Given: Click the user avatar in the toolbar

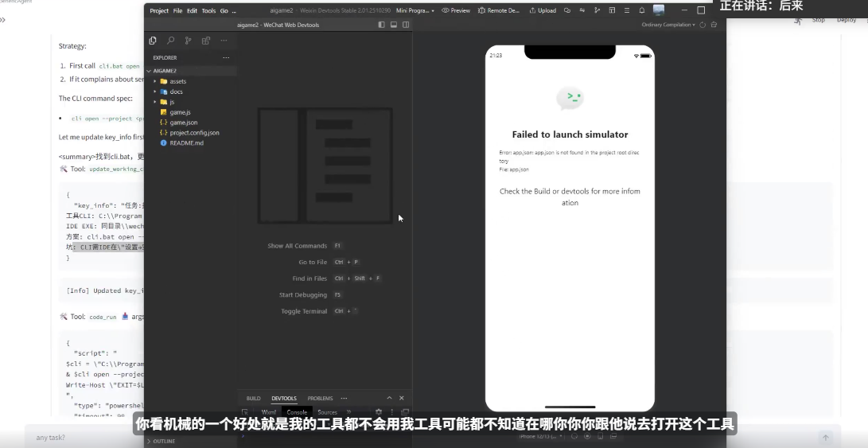Looking at the screenshot, I should point(658,10).
